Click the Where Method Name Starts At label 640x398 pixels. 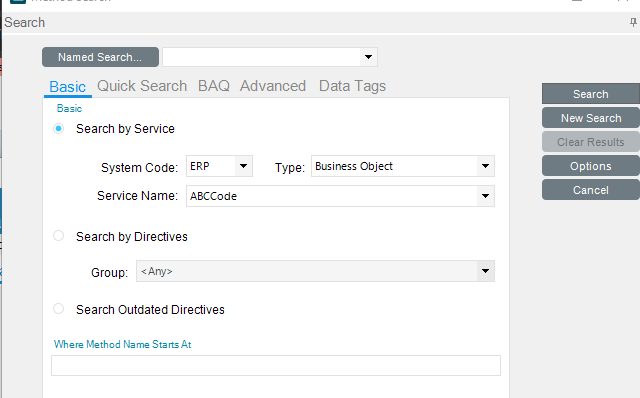[122, 345]
